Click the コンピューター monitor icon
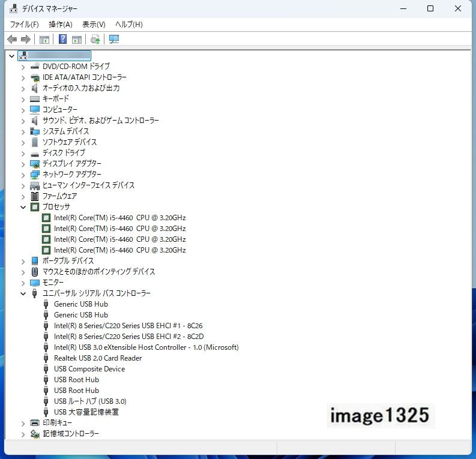Image resolution: width=476 pixels, height=459 pixels. click(x=35, y=110)
